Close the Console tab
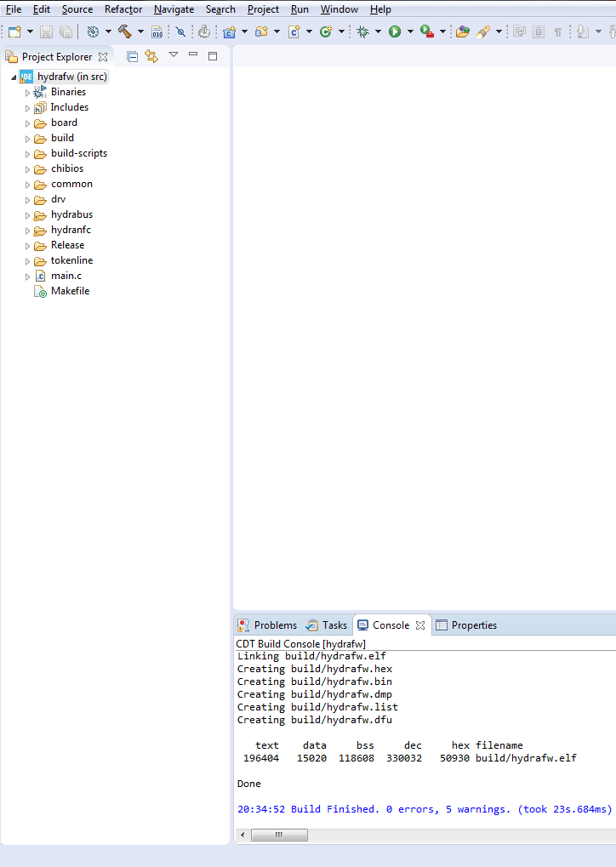 click(420, 625)
